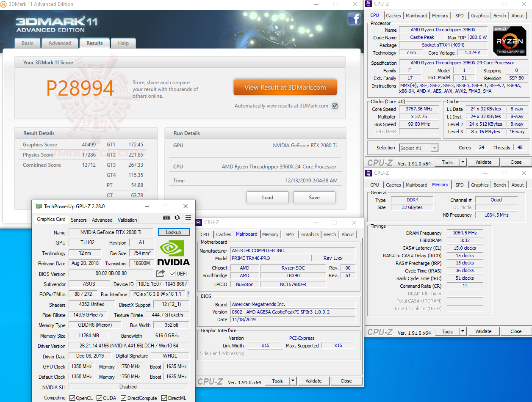The image size is (532, 402).
Task: Share results via the Facebook icon
Action: click(x=355, y=19)
